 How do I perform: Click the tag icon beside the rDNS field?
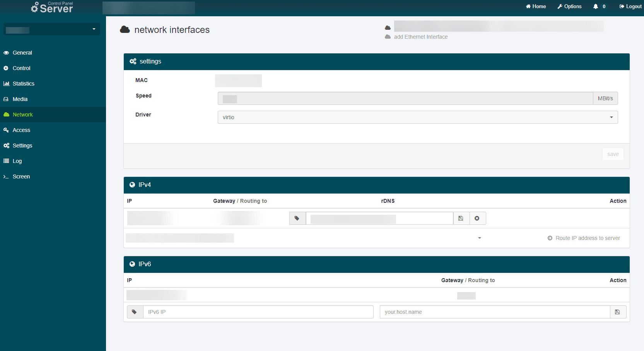click(x=297, y=218)
